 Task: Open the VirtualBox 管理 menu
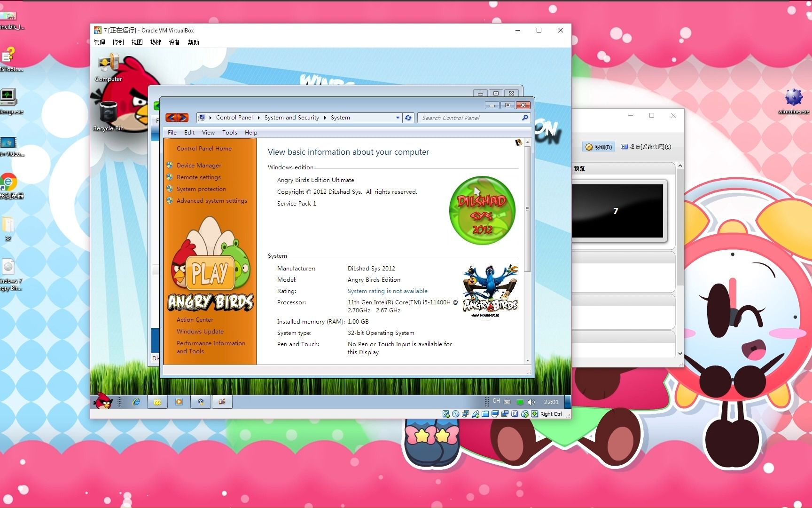[100, 42]
